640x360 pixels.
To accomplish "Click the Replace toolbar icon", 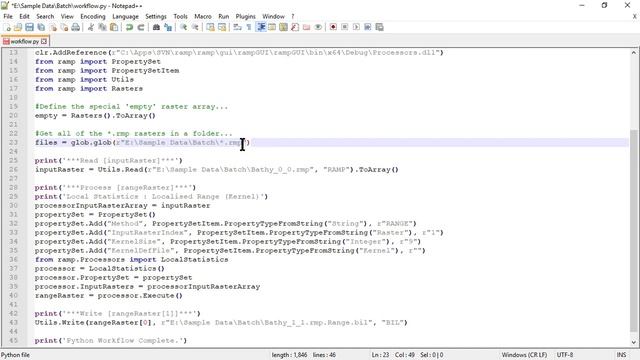I will 168,27.
